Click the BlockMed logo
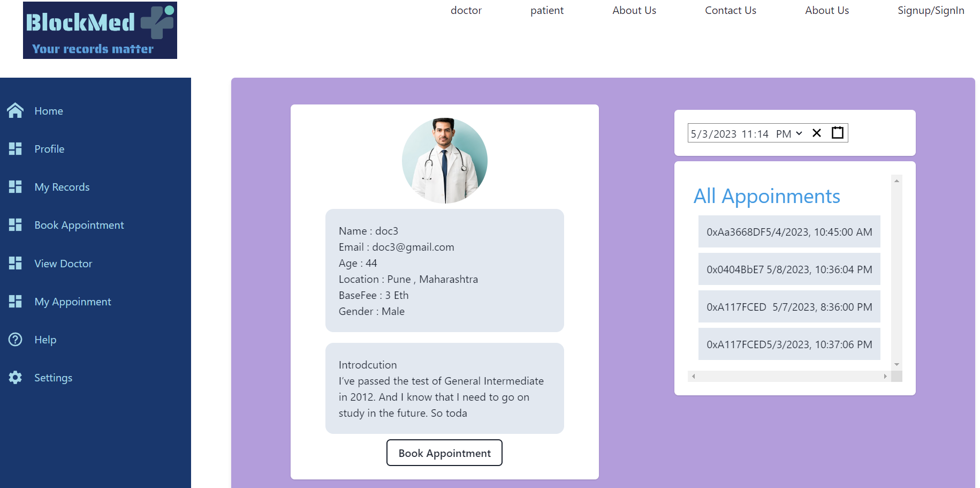Viewport: 980px width, 488px height. click(100, 30)
